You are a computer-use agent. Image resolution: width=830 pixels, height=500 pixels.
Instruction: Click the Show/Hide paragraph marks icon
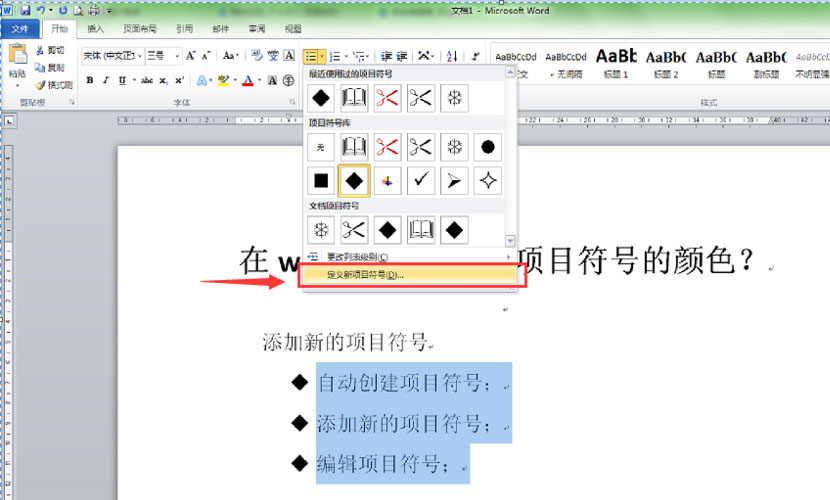tap(475, 56)
